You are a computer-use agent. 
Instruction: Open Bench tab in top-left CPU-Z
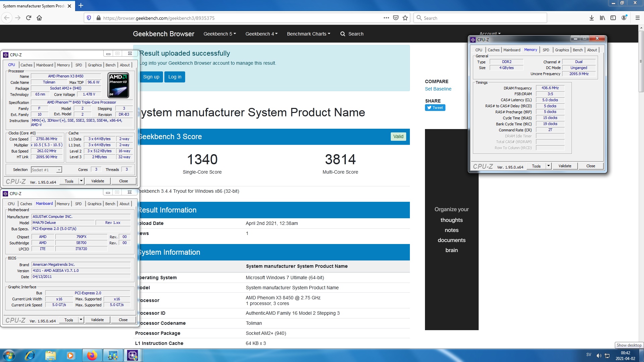tap(111, 65)
